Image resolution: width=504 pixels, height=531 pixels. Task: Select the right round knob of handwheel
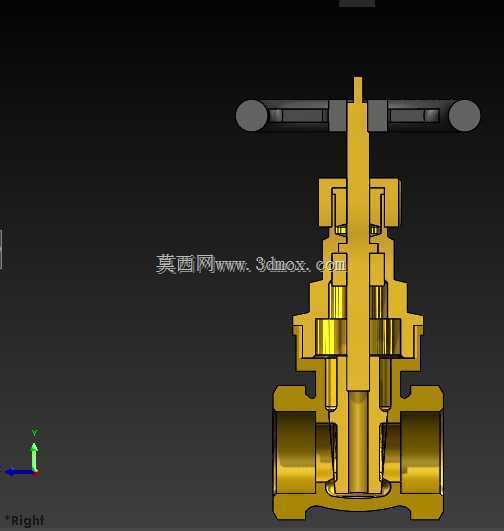tap(464, 115)
